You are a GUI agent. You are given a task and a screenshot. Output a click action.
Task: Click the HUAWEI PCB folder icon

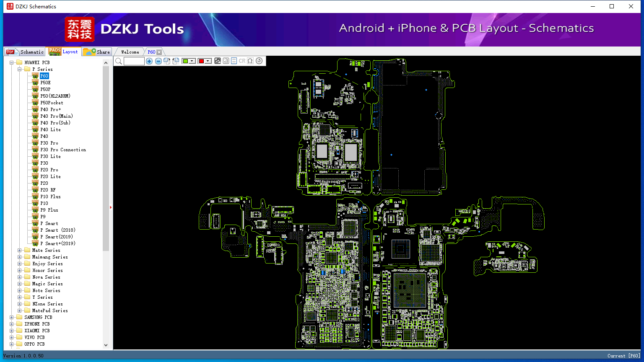tap(19, 62)
